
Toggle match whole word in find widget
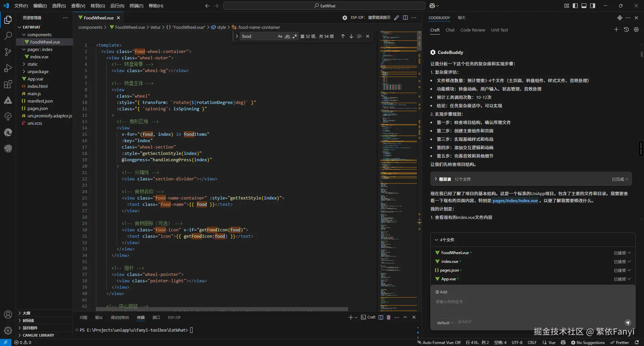(x=287, y=36)
